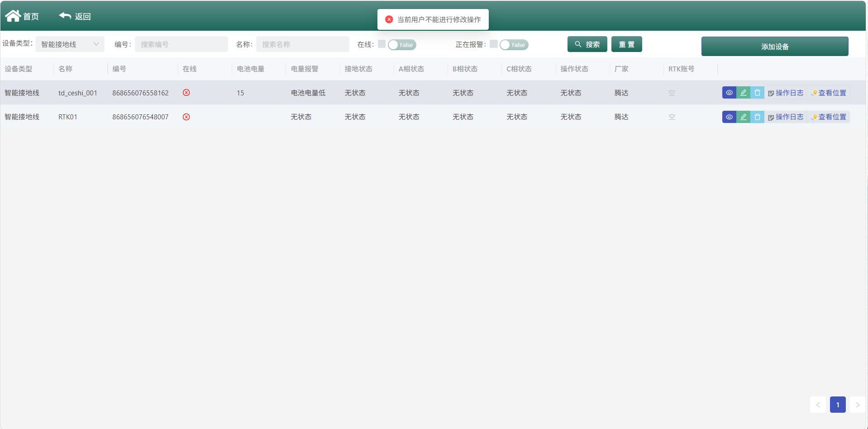This screenshot has height=429, width=868.
Task: Click the home icon labeled 首页
Action: pos(13,16)
